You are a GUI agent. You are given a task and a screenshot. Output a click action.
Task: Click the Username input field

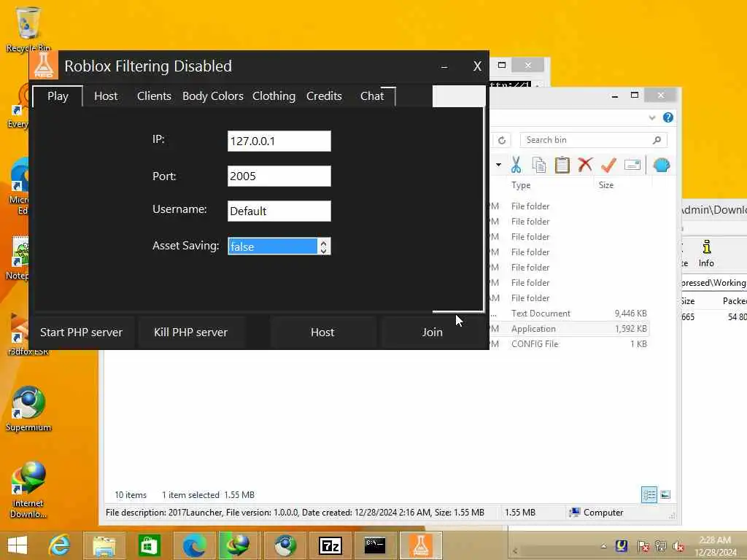pyautogui.click(x=279, y=211)
